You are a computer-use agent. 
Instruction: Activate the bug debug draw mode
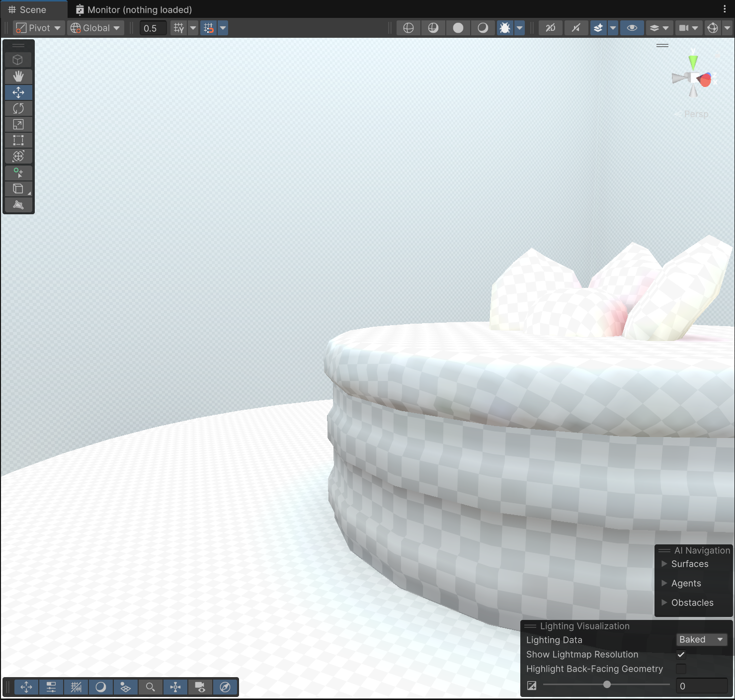tap(505, 28)
